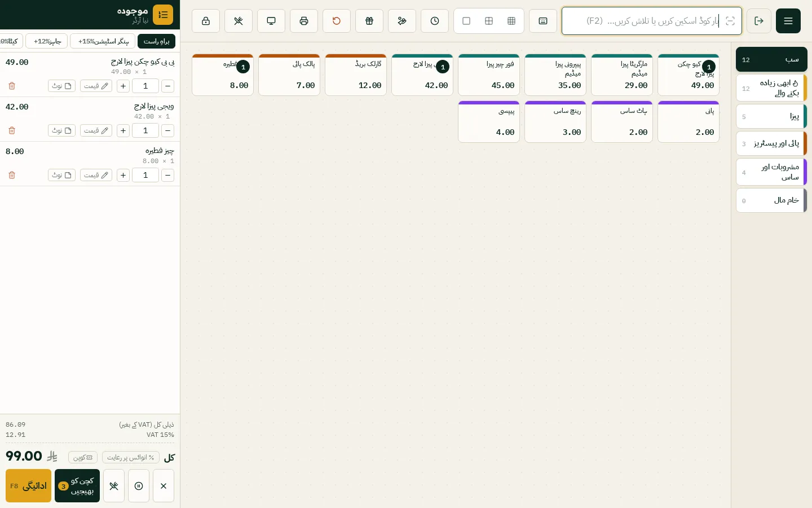812x508 pixels.
Task: Add فور چیز پیزا 45.00 product card
Action: tap(489, 75)
